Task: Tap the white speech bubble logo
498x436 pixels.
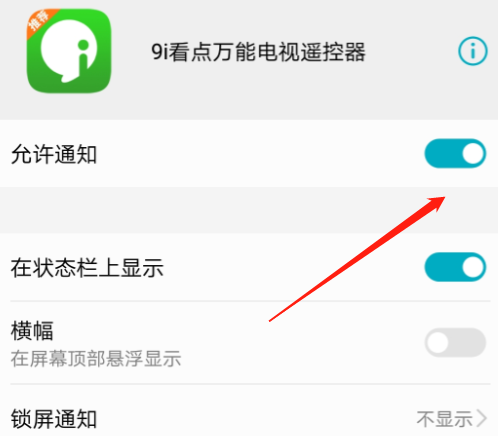Action: pyautogui.click(x=69, y=51)
